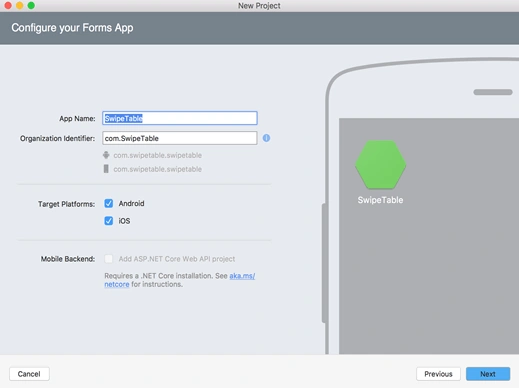Click the Target Platforms label
Screen dimensions: 519x388
66,204
